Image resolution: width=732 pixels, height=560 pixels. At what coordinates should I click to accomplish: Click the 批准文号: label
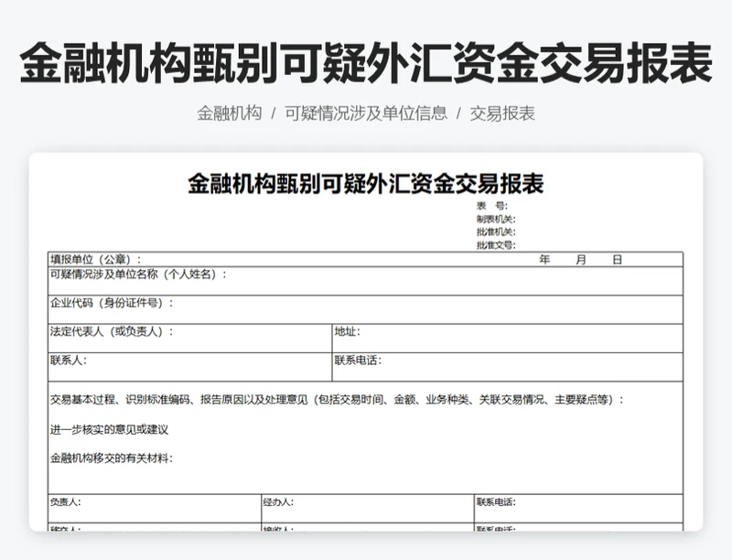coord(496,245)
